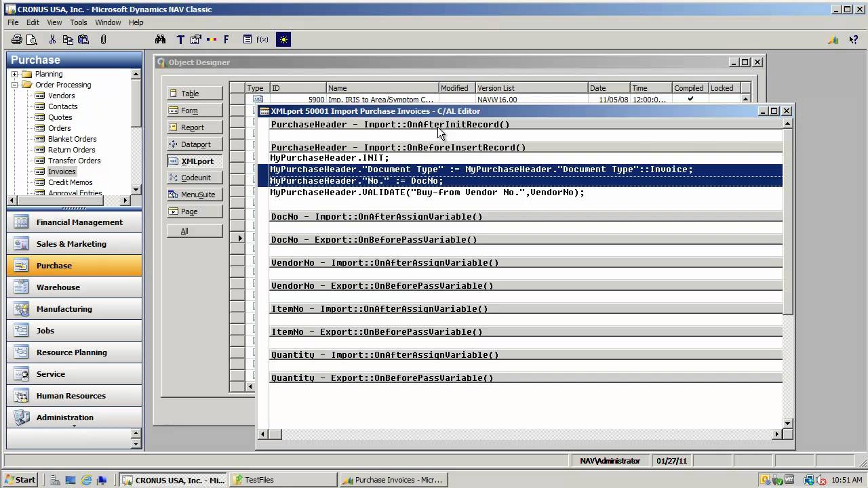
Task: Open the Window menu
Action: point(108,22)
